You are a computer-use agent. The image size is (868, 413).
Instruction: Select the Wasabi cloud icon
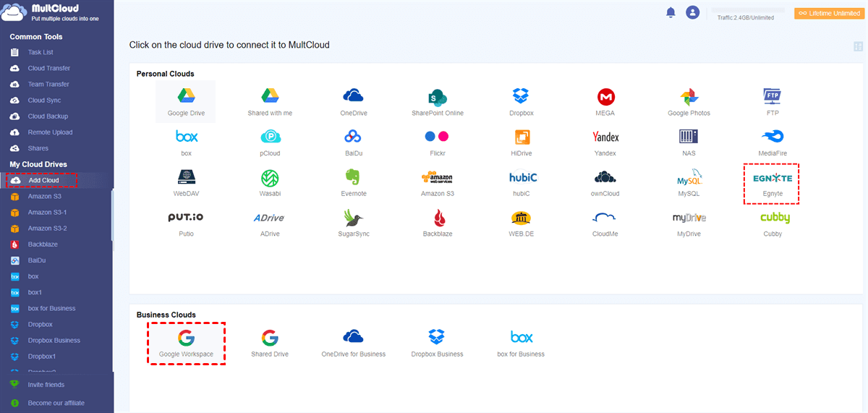pos(270,178)
